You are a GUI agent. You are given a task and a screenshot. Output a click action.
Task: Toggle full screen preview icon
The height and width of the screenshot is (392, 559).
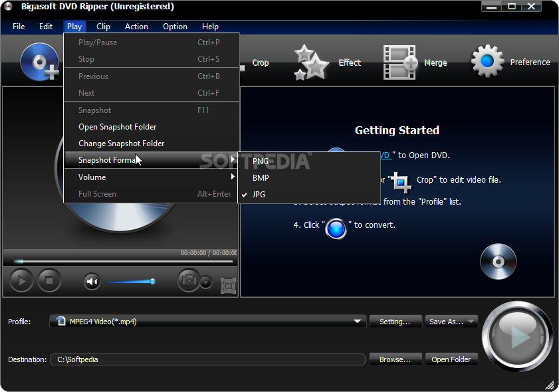[x=228, y=286]
